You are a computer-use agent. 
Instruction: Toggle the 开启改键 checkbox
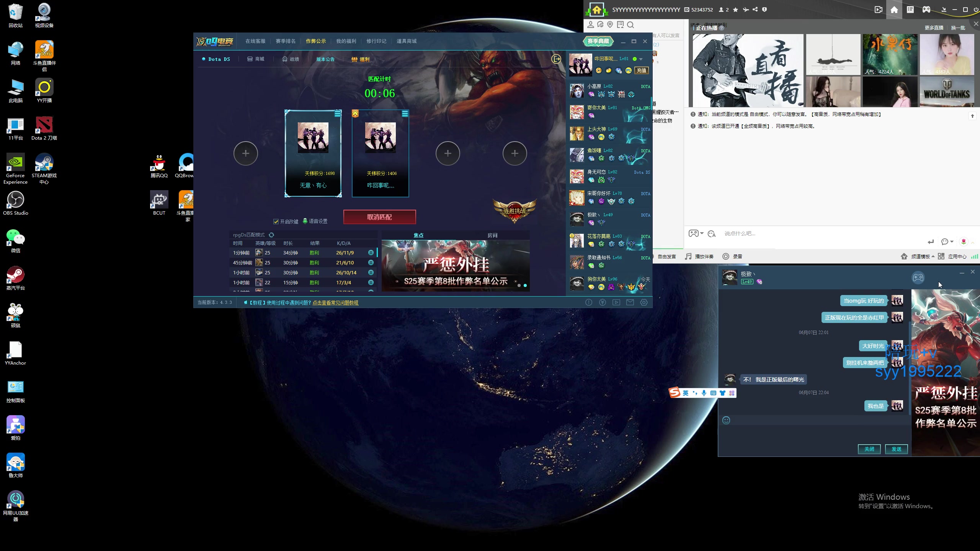click(276, 222)
